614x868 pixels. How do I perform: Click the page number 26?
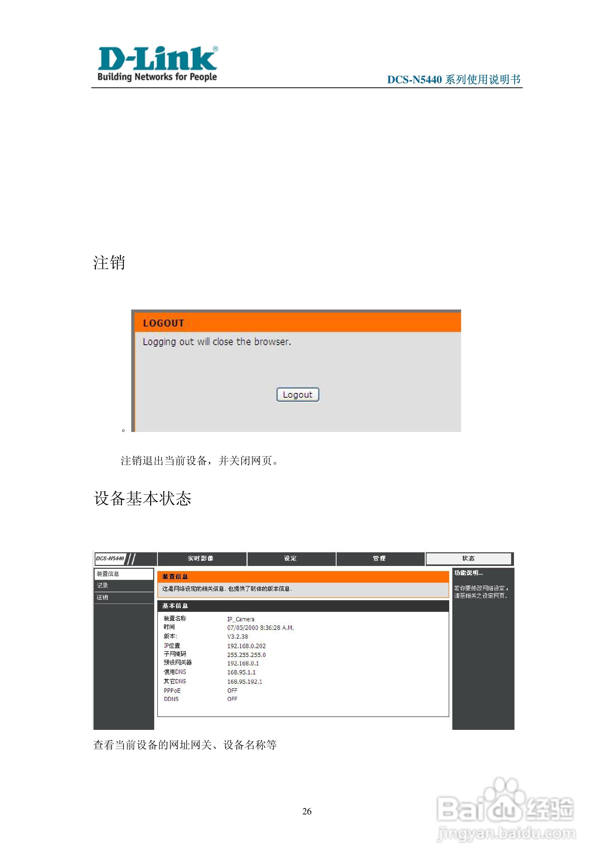pyautogui.click(x=307, y=811)
